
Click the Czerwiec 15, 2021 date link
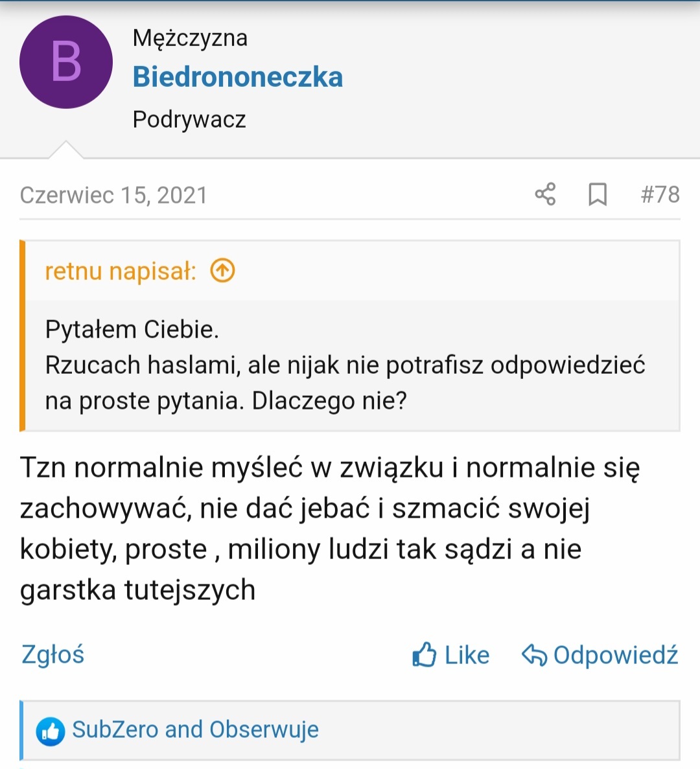click(x=113, y=195)
